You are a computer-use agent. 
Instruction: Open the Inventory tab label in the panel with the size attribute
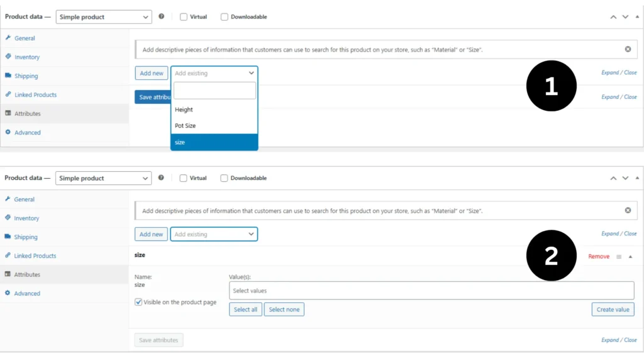[26, 218]
